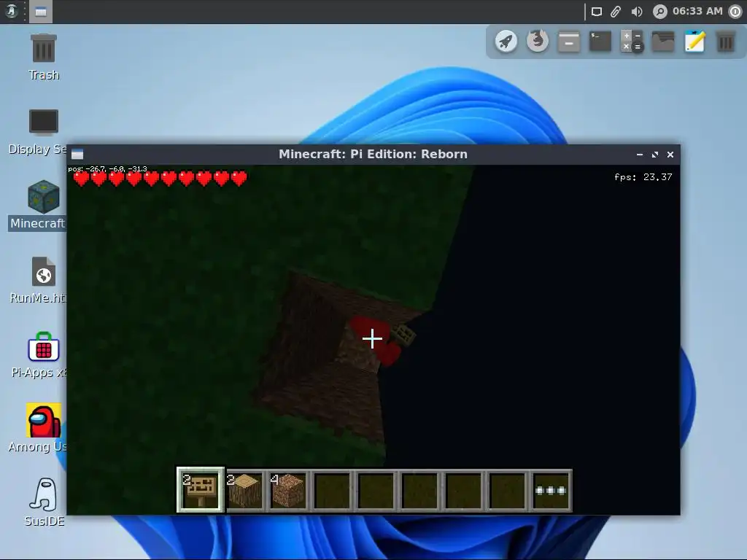The width and height of the screenshot is (747, 560).
Task: Open the Firefox browser from dock
Action: pyautogui.click(x=538, y=41)
